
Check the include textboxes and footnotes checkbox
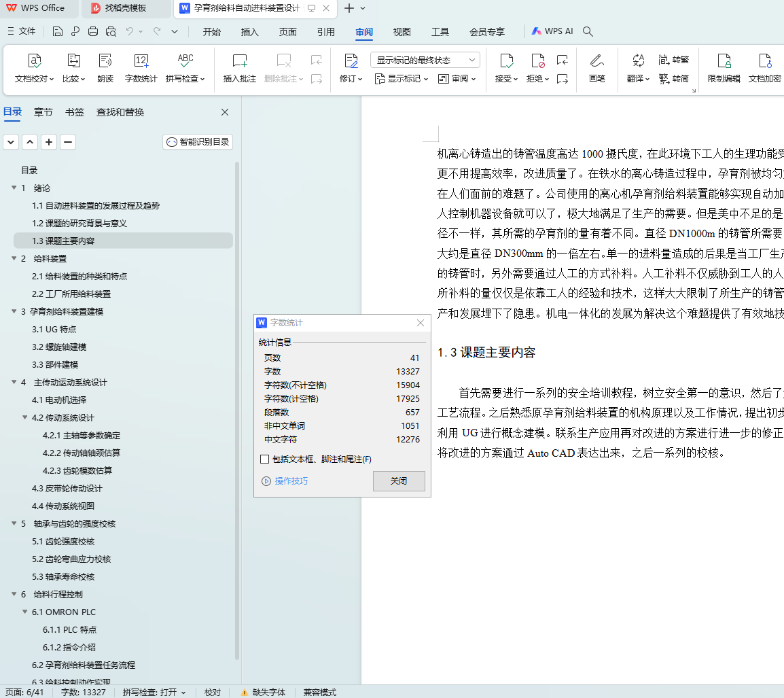tap(265, 459)
